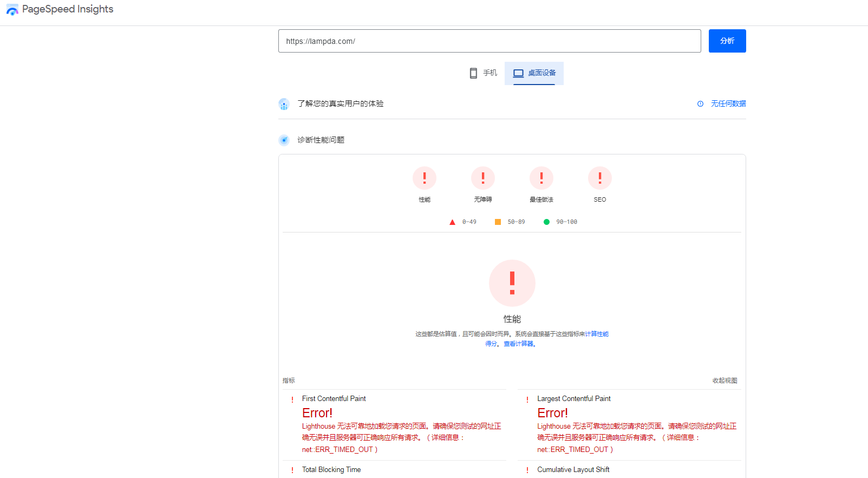Screen dimensions: 868x478
Task: Click the large 性能 label under the gauge
Action: [512, 319]
